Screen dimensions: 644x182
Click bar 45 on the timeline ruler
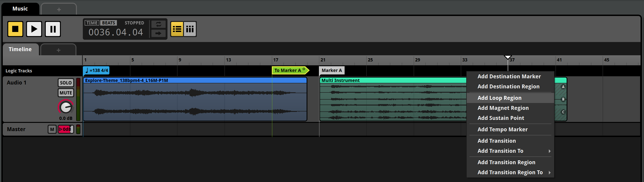(606, 60)
